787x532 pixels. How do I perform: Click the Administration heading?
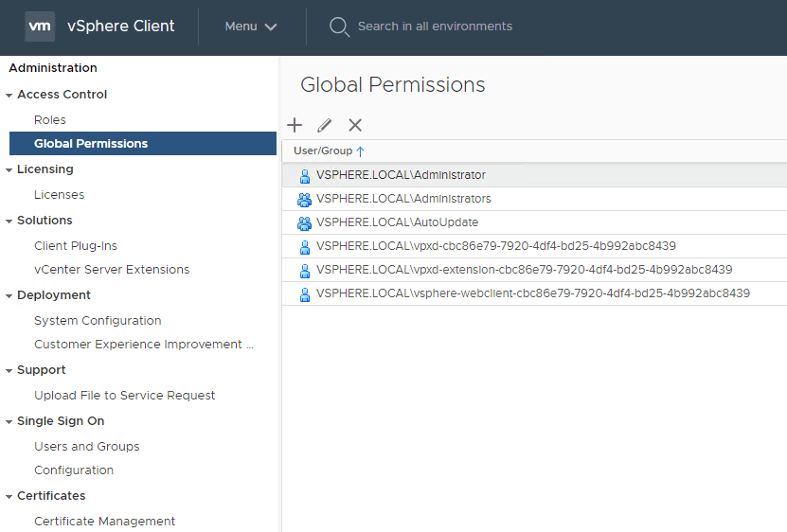[x=53, y=68]
